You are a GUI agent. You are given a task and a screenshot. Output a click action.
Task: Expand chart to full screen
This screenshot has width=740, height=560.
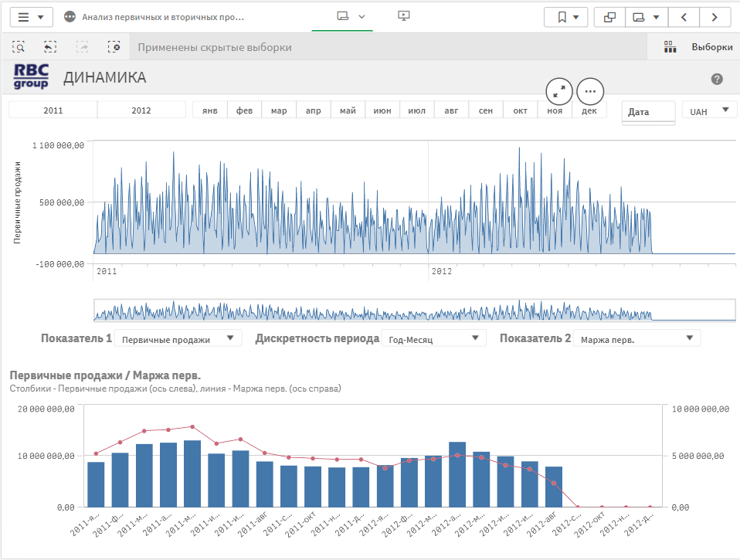(x=559, y=91)
